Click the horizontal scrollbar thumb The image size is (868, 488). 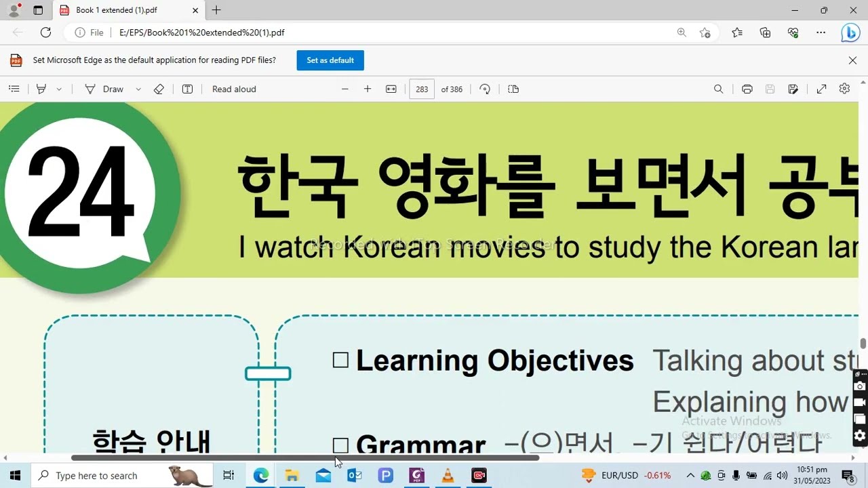point(305,458)
